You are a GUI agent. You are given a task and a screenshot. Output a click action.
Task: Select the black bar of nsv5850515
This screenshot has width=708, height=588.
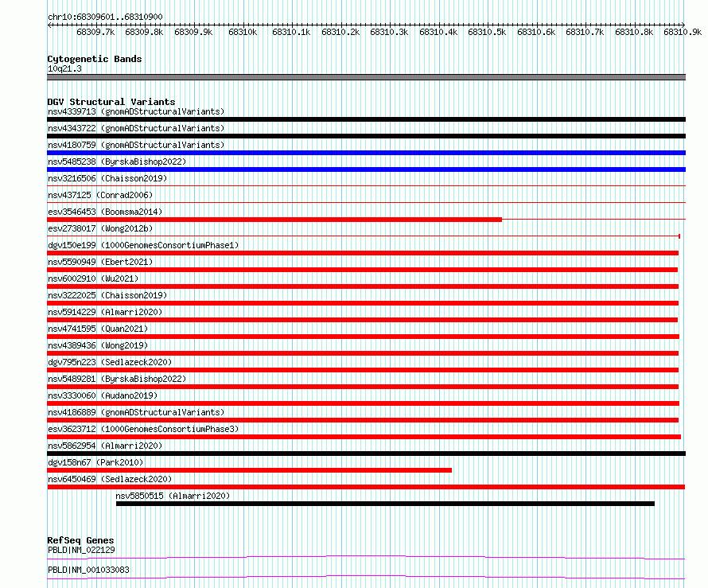click(x=385, y=504)
